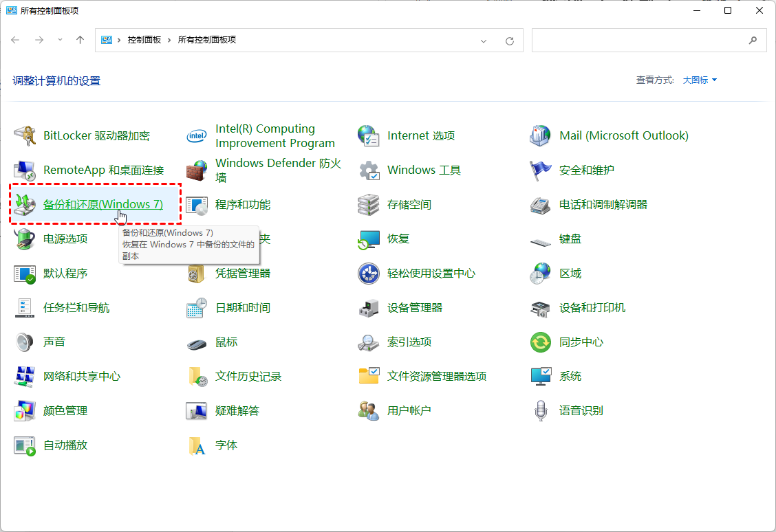Open 备份和还原(Windows 7) link
The width and height of the screenshot is (776, 532).
tap(103, 205)
